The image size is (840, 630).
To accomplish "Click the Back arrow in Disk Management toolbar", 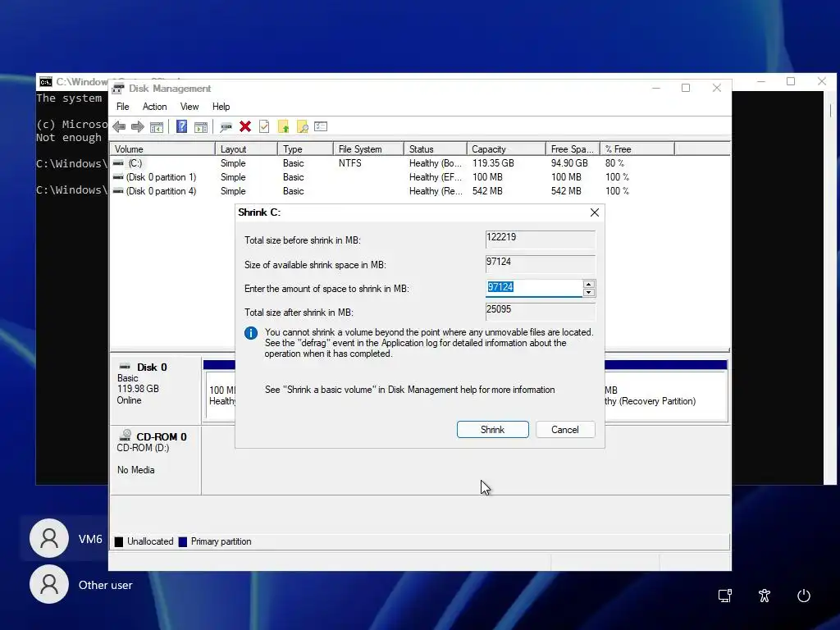I will 119,127.
